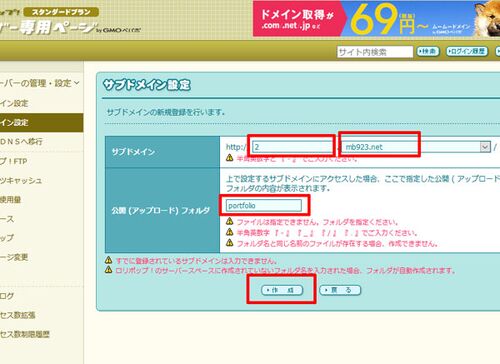500x364 pixels.
Task: Open the ログイン履歴 login history button
Action: pyautogui.click(x=467, y=51)
